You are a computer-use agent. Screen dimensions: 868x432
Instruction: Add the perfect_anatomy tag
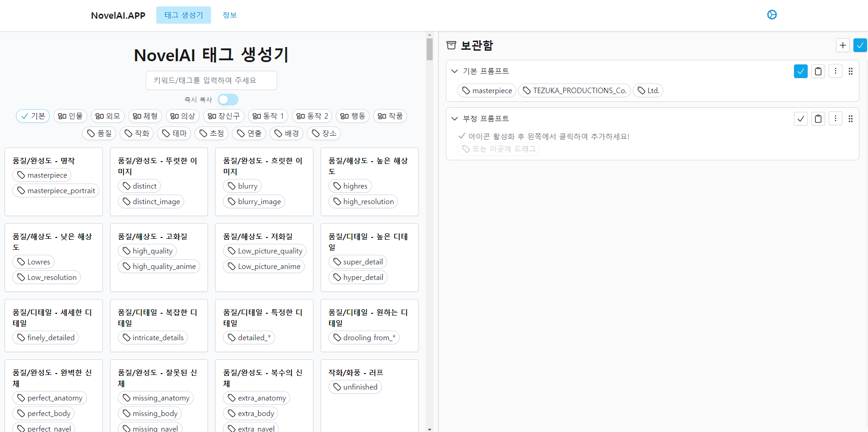click(x=49, y=398)
